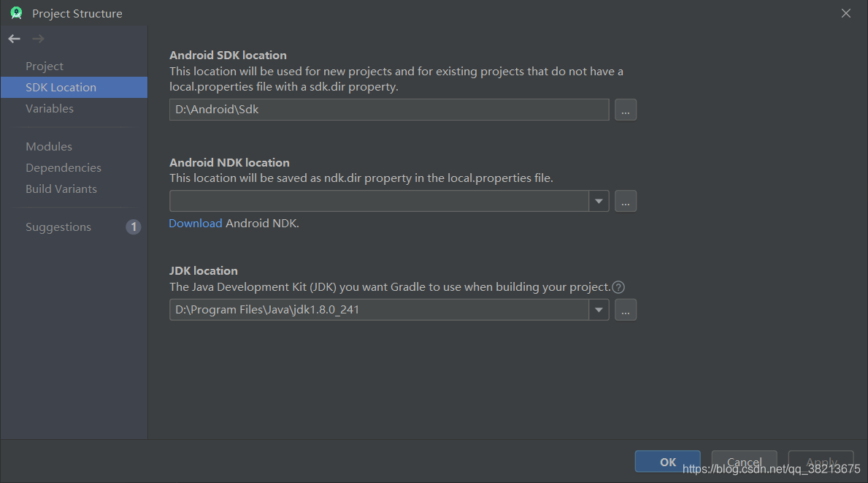The width and height of the screenshot is (868, 483).
Task: Open the Suggestions section
Action: point(74,227)
